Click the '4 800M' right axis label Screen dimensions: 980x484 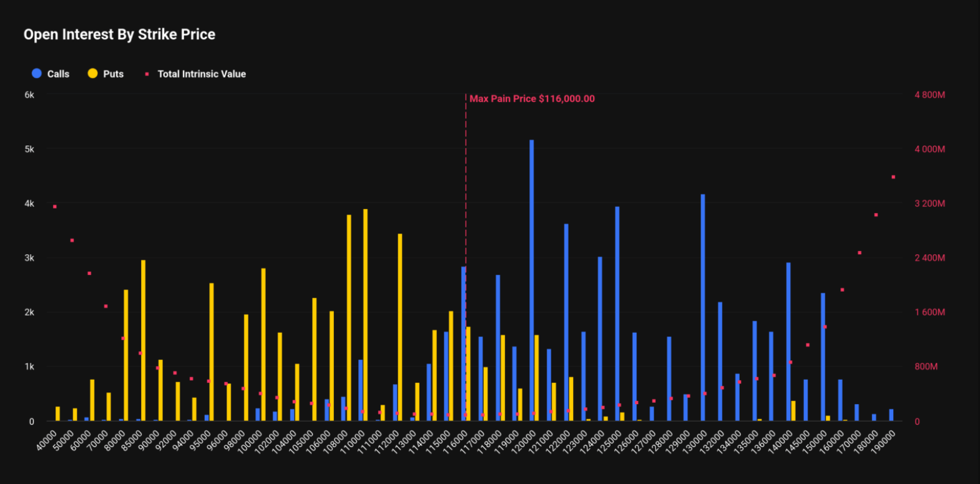click(x=930, y=95)
